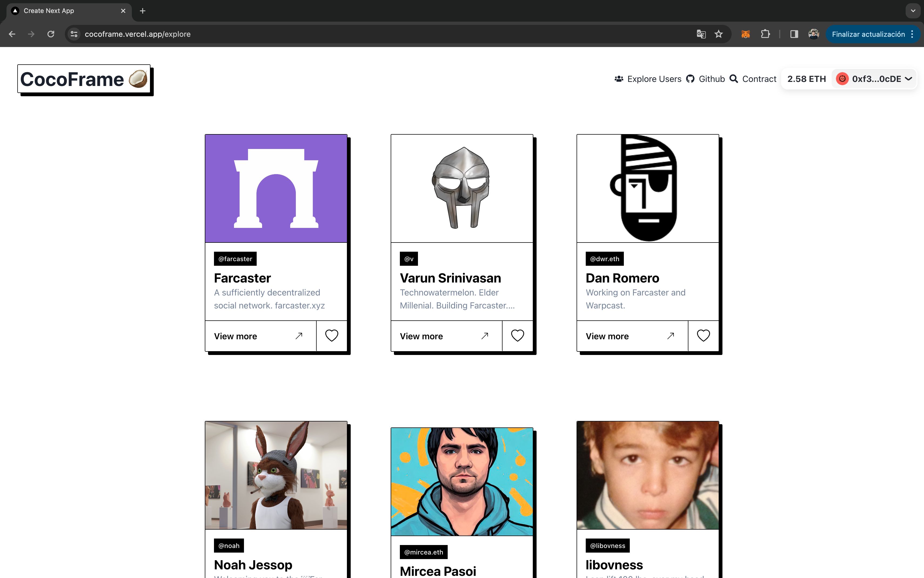Open the Contract link
The height and width of the screenshot is (578, 924).
click(x=753, y=79)
